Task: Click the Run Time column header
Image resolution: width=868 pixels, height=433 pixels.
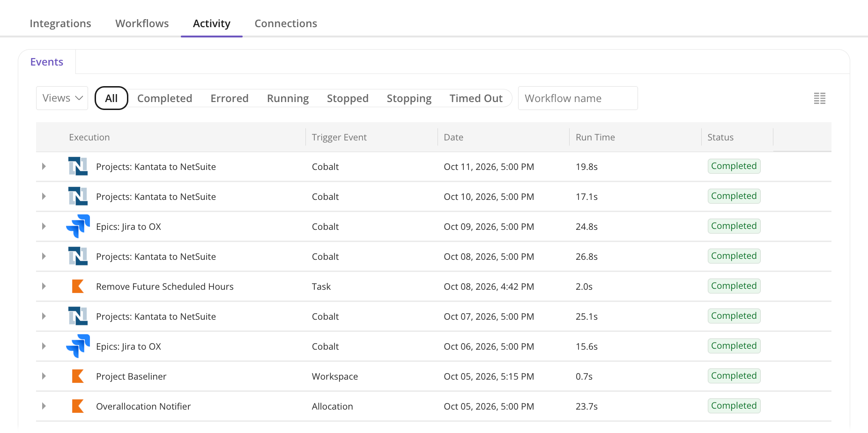Action: 595,137
